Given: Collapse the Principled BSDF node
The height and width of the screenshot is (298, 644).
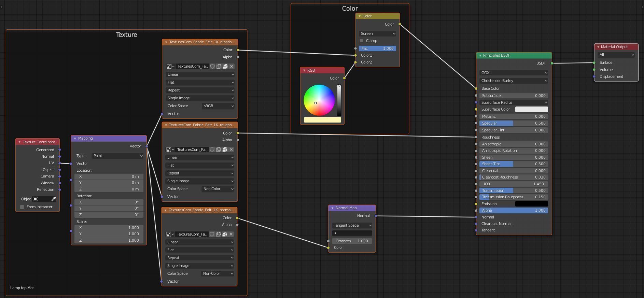Looking at the screenshot, I should point(480,55).
